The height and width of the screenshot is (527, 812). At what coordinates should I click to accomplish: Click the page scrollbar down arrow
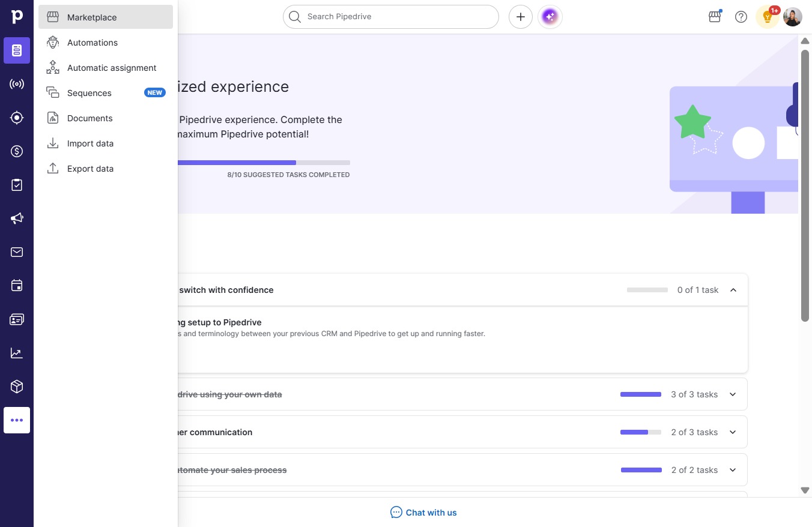point(805,490)
